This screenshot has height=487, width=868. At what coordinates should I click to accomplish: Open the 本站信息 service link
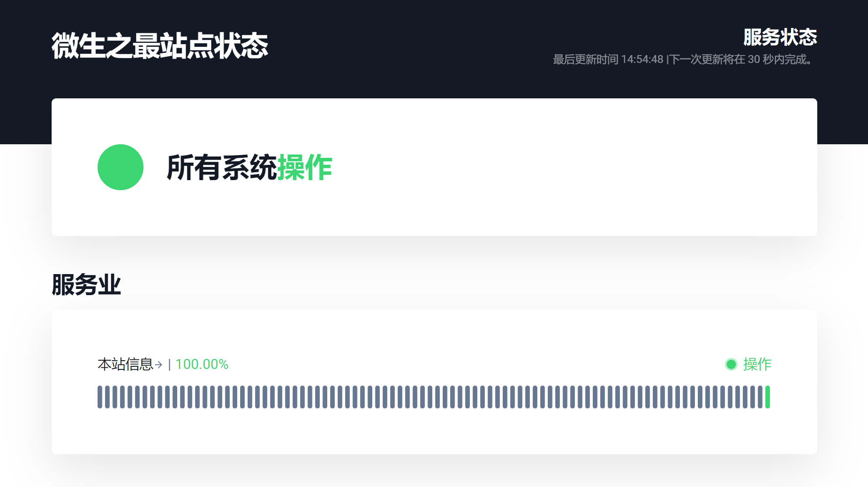click(125, 364)
